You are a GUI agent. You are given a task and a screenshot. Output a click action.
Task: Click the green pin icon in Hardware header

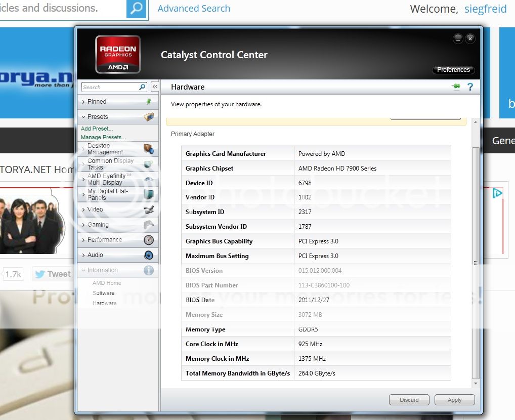coord(456,87)
